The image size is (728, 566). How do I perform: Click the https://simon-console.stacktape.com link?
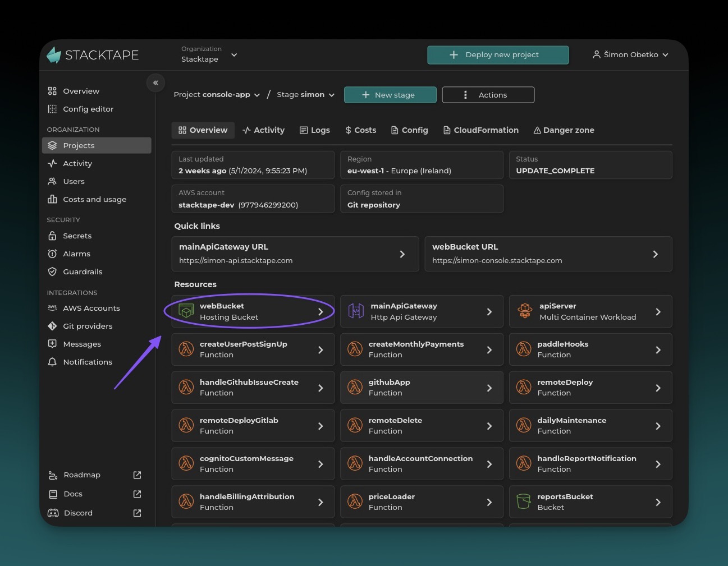pyautogui.click(x=497, y=260)
